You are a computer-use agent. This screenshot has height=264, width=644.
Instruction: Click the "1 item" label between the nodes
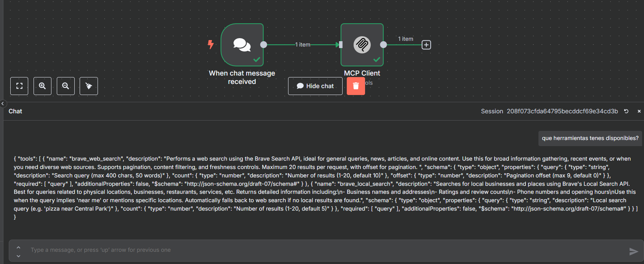point(303,45)
